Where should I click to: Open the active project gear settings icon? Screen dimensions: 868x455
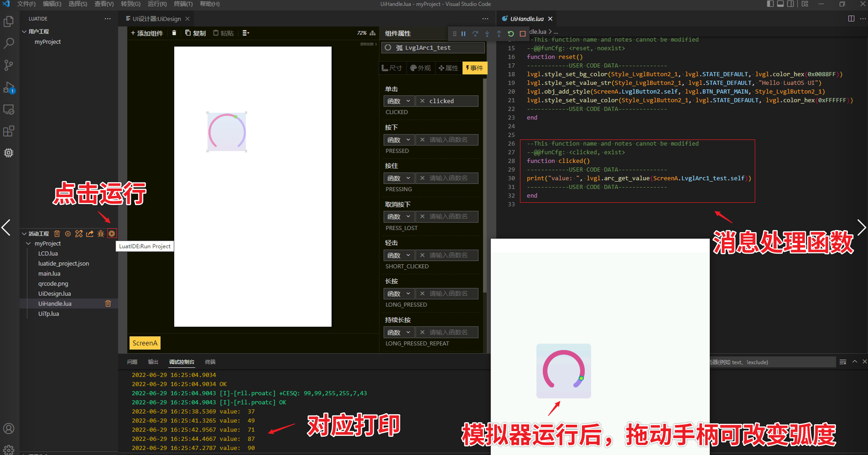coord(68,234)
